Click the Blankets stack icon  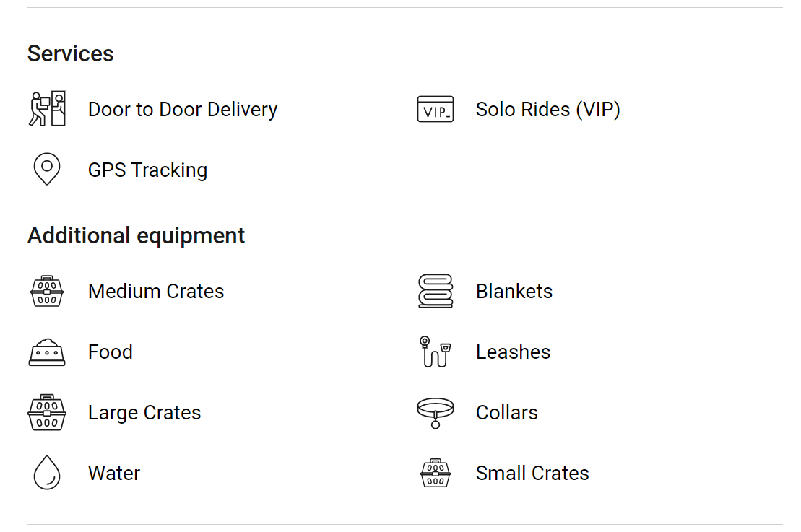436,291
